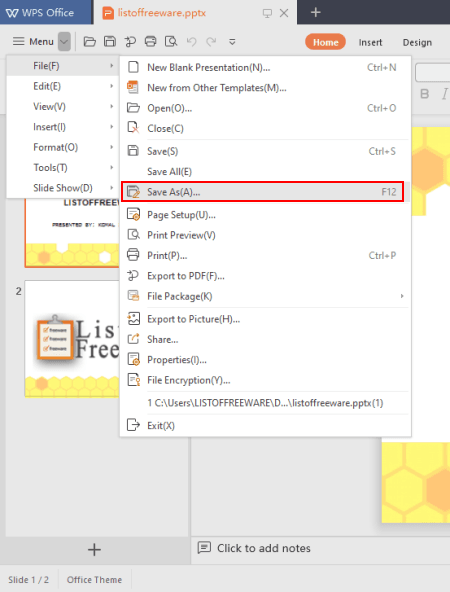Click the Slide 1 / 2 status indicator

click(x=29, y=580)
